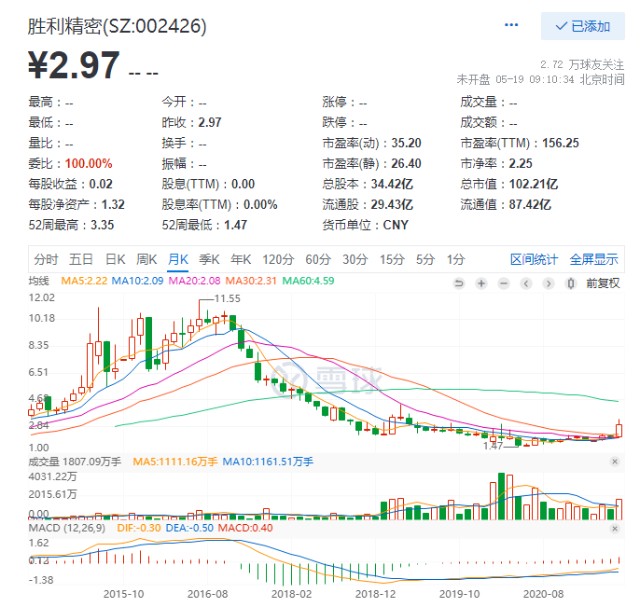Zoom out the K-line chart with minus icon

tap(504, 283)
